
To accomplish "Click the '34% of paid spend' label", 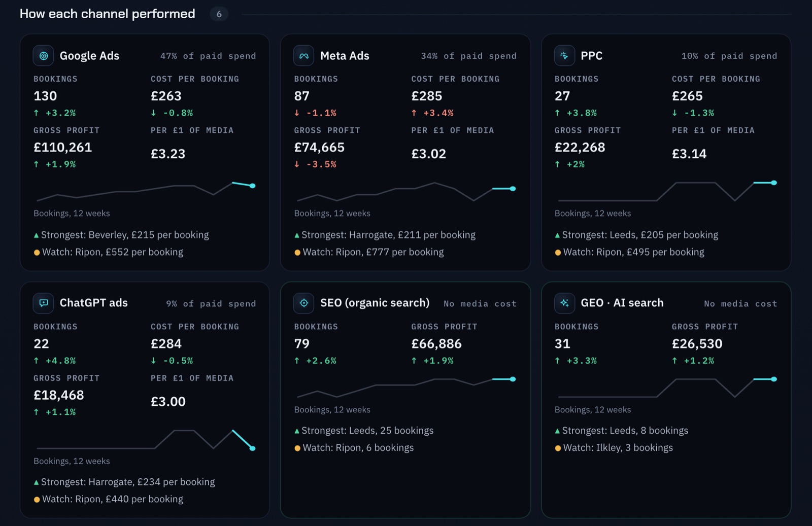I will (x=469, y=56).
